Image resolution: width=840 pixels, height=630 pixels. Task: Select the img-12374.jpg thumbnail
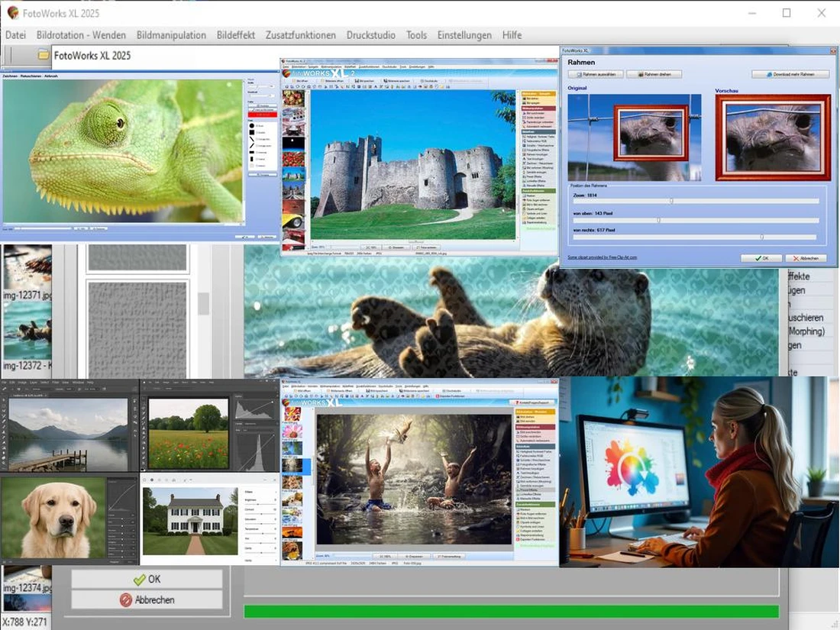pyautogui.click(x=27, y=574)
